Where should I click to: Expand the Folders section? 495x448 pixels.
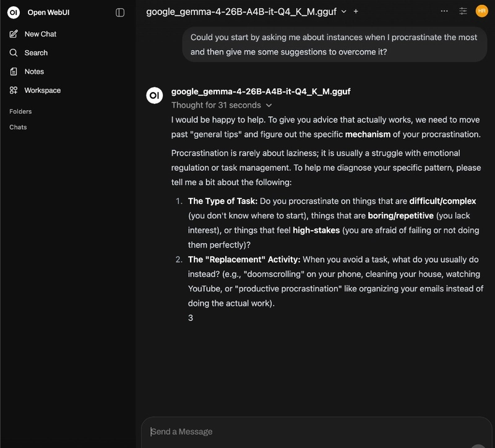[20, 111]
